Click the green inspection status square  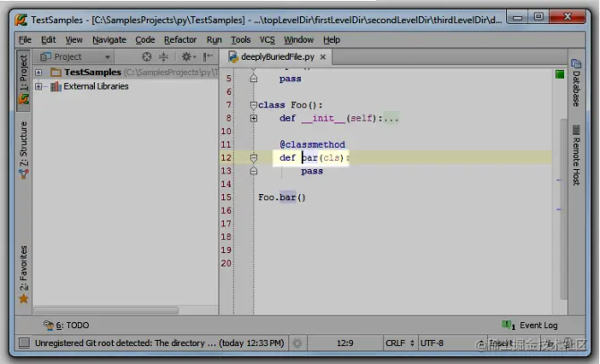coord(560,74)
